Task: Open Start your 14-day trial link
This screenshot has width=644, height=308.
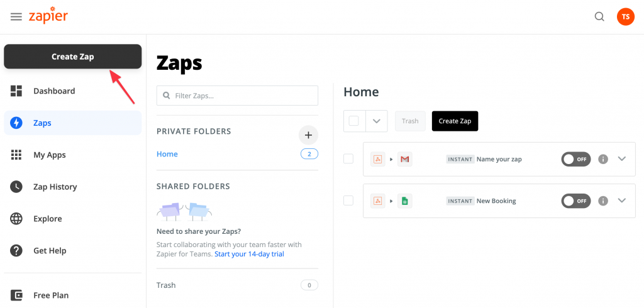Action: (x=249, y=254)
